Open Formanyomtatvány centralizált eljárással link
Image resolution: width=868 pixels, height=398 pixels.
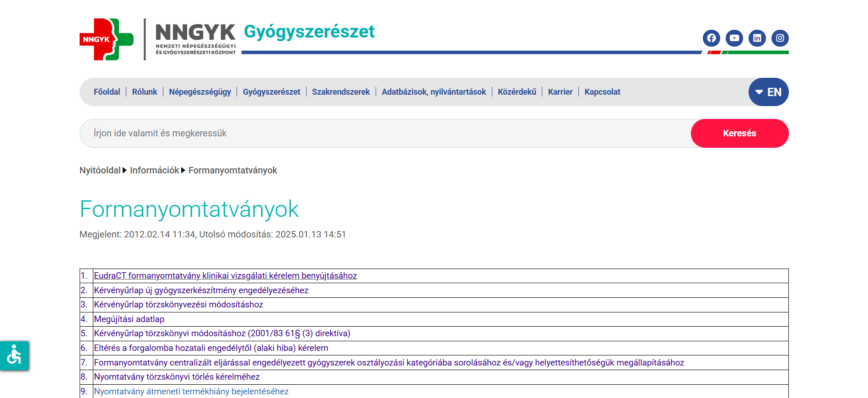point(389,363)
